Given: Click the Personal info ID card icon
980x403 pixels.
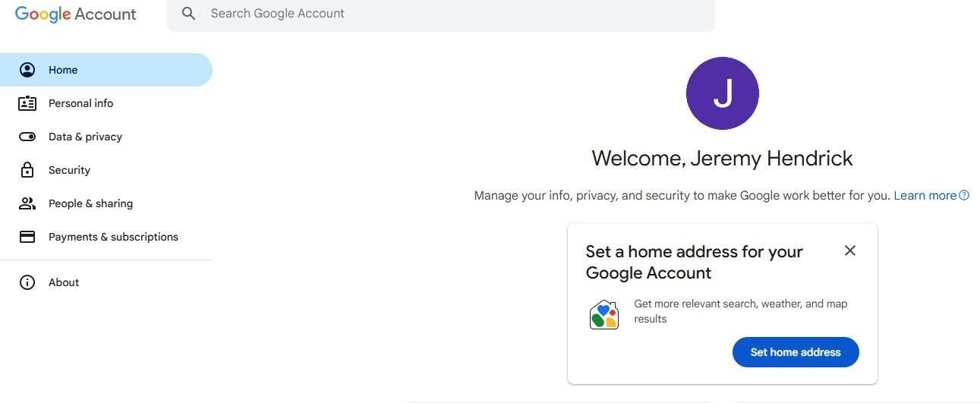Looking at the screenshot, I should click(x=27, y=103).
